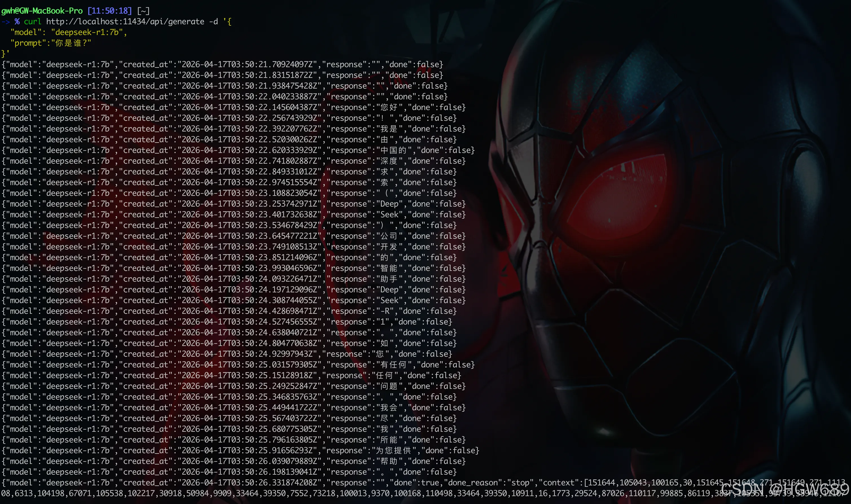Click timestamp 2026-04-17T03:50:25.680775305Z
Screen dimensions: 851x504
click(x=249, y=429)
